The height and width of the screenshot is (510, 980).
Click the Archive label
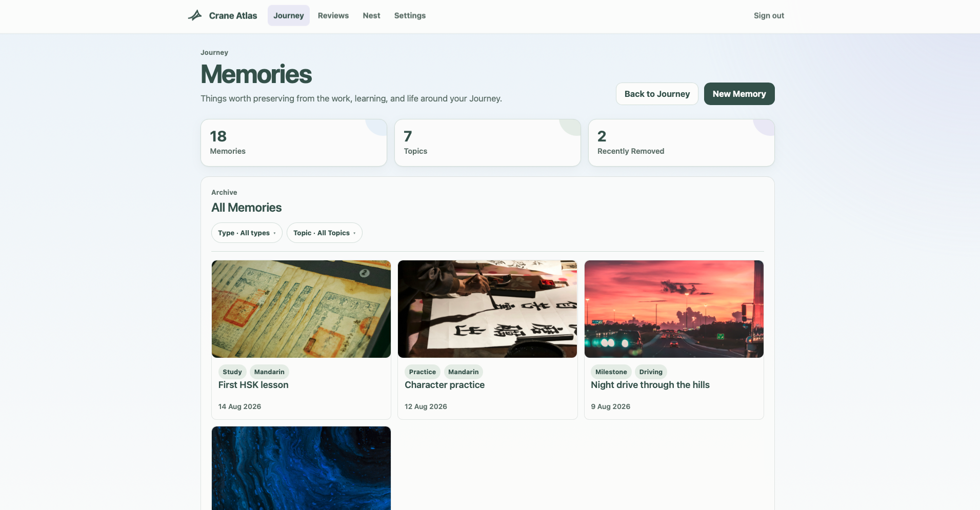(x=224, y=192)
